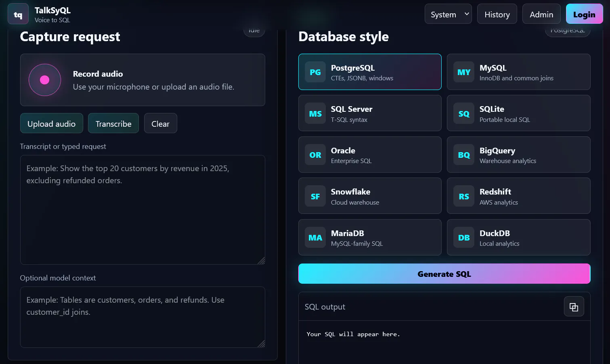This screenshot has width=610, height=364.
Task: Click the 'Capture request' heading
Action: pyautogui.click(x=70, y=37)
